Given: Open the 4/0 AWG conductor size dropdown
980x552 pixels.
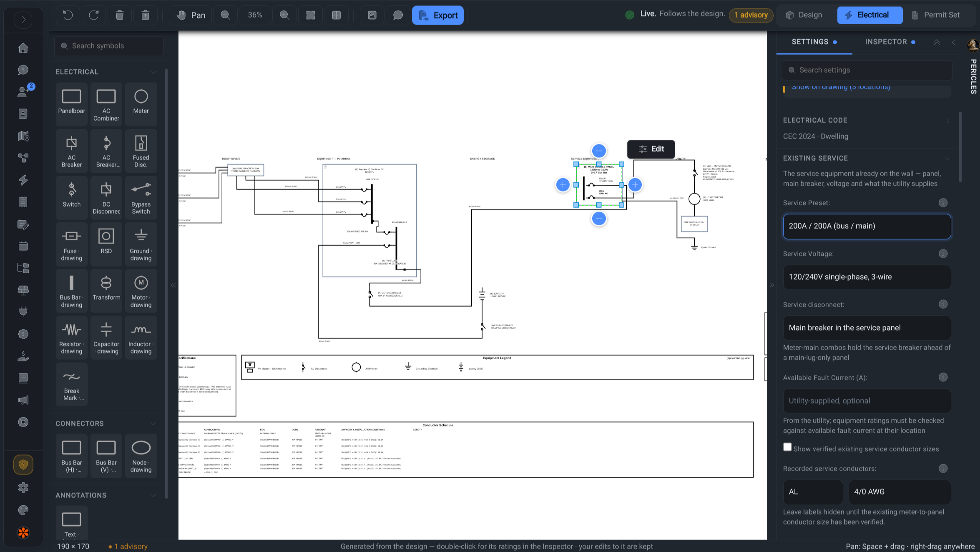Looking at the screenshot, I should coord(900,492).
